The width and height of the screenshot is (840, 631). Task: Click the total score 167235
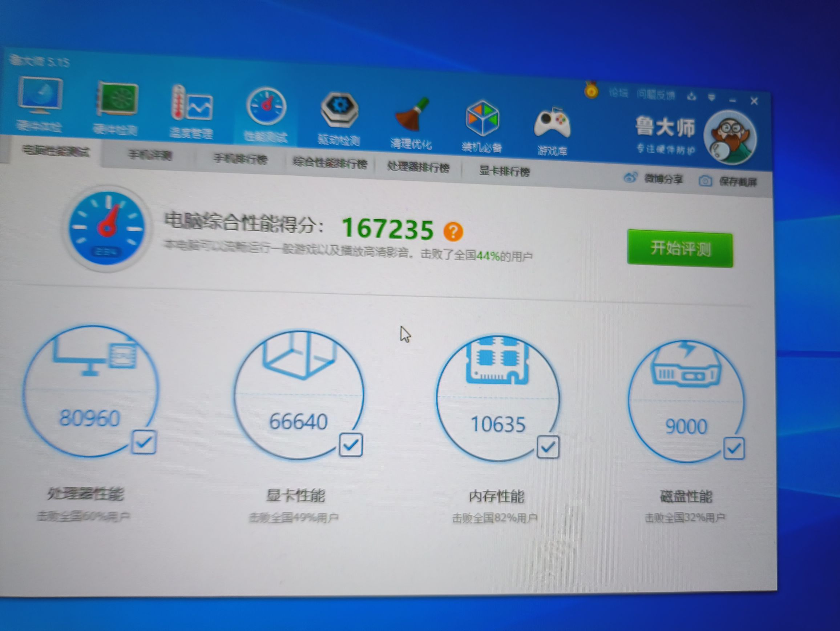pyautogui.click(x=388, y=229)
